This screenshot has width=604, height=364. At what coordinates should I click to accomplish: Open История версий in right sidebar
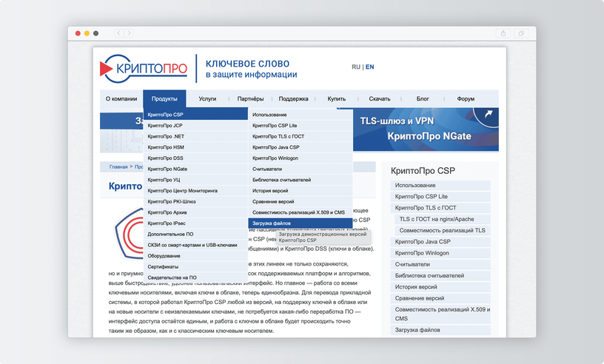[x=440, y=287]
